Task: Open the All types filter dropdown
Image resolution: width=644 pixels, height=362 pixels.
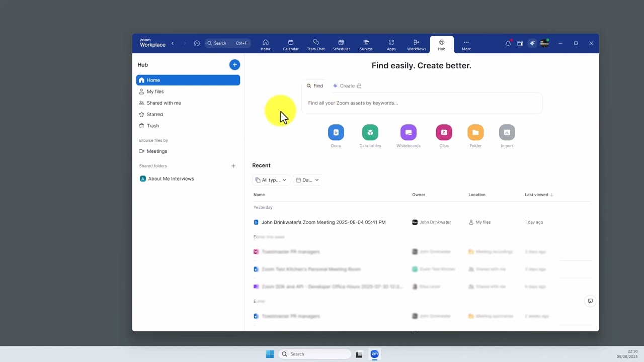Action: [271, 180]
